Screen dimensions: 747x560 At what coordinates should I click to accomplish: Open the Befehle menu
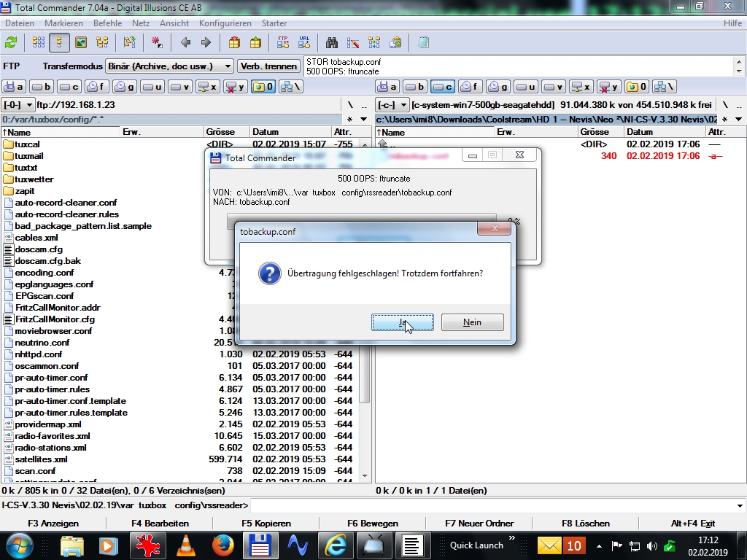click(107, 23)
